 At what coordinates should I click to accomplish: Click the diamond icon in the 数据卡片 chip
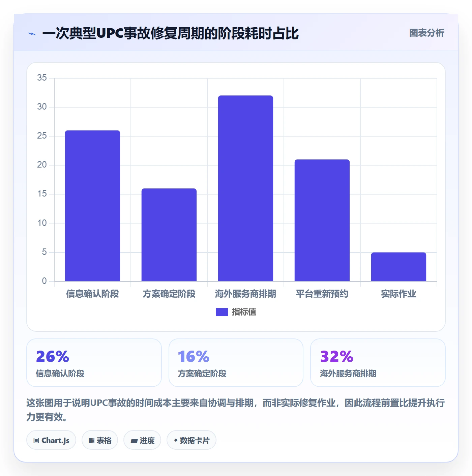(176, 440)
